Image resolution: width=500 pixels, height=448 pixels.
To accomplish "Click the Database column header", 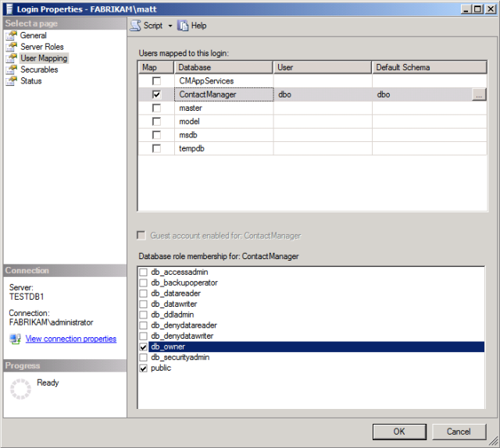I will point(223,68).
